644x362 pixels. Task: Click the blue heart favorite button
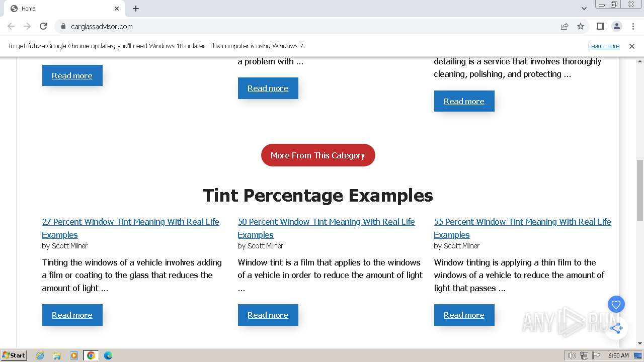616,304
